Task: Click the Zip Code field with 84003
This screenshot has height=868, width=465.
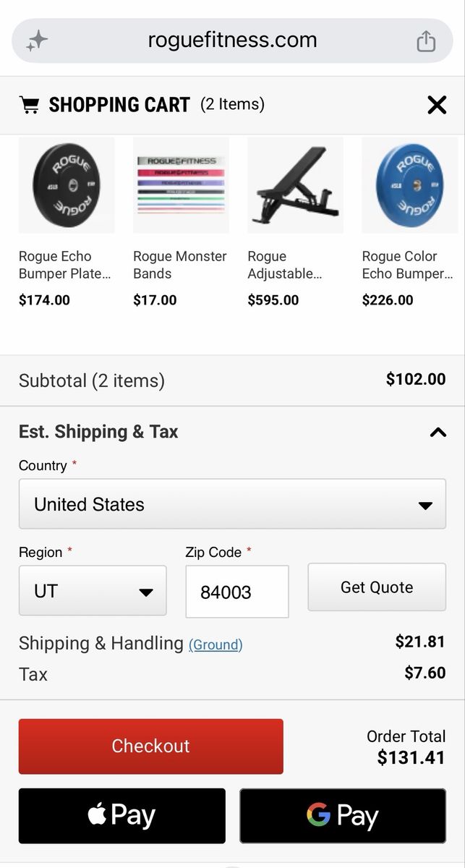Action: 237,592
